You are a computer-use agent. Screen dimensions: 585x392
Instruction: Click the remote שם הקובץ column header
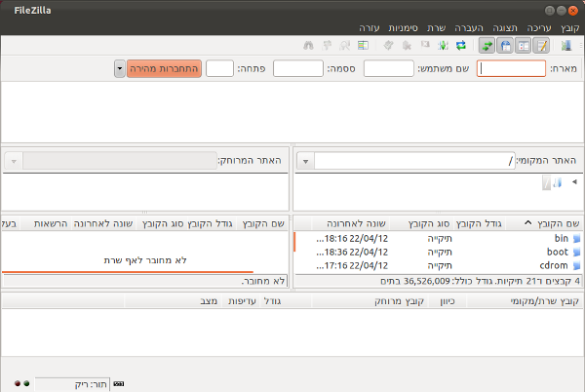click(x=263, y=223)
